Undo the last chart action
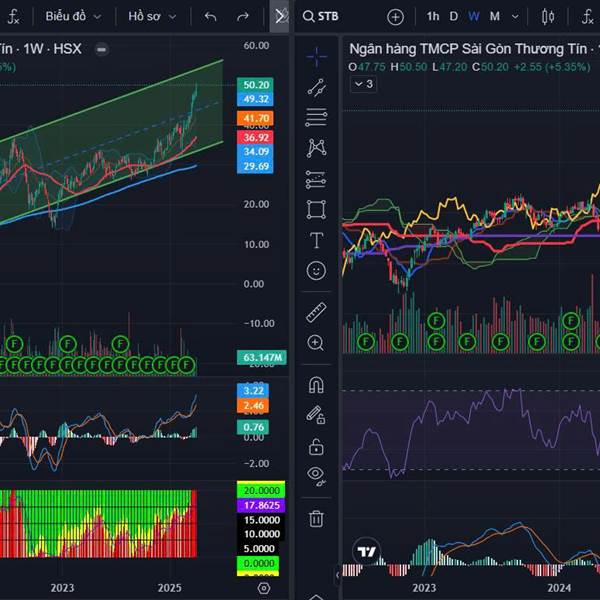 coord(210,16)
